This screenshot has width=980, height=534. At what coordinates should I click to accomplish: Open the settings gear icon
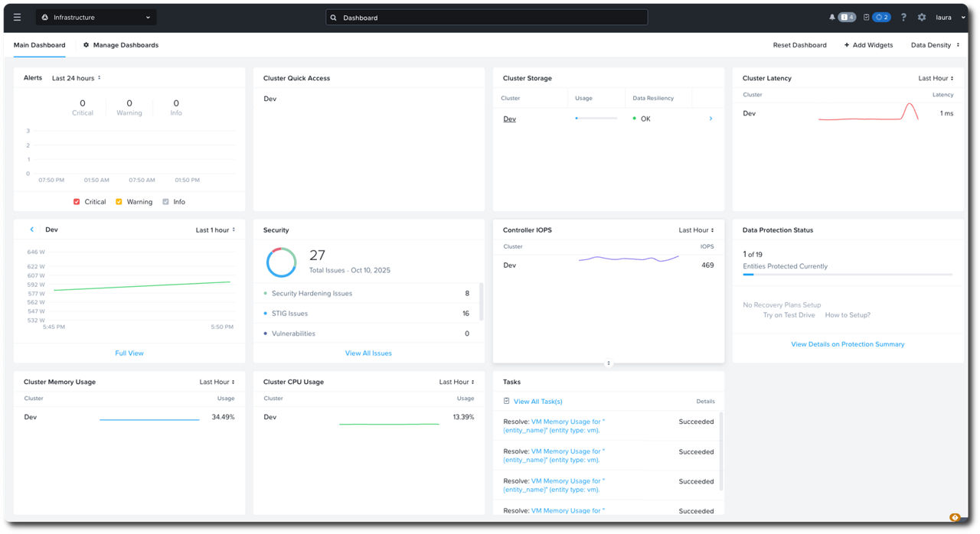click(x=922, y=17)
